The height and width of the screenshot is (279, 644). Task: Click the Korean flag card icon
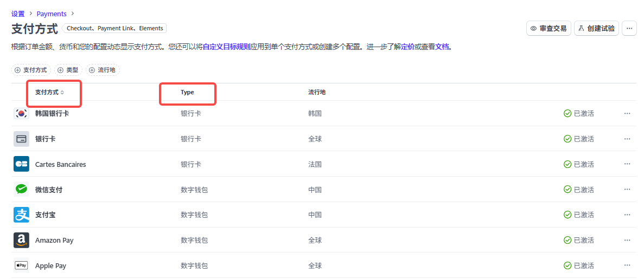(21, 113)
